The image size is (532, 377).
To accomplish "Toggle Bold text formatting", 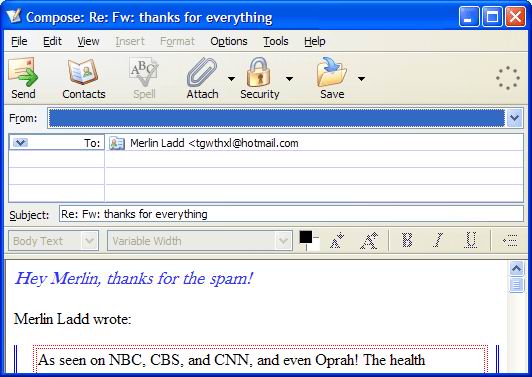I will pos(407,240).
